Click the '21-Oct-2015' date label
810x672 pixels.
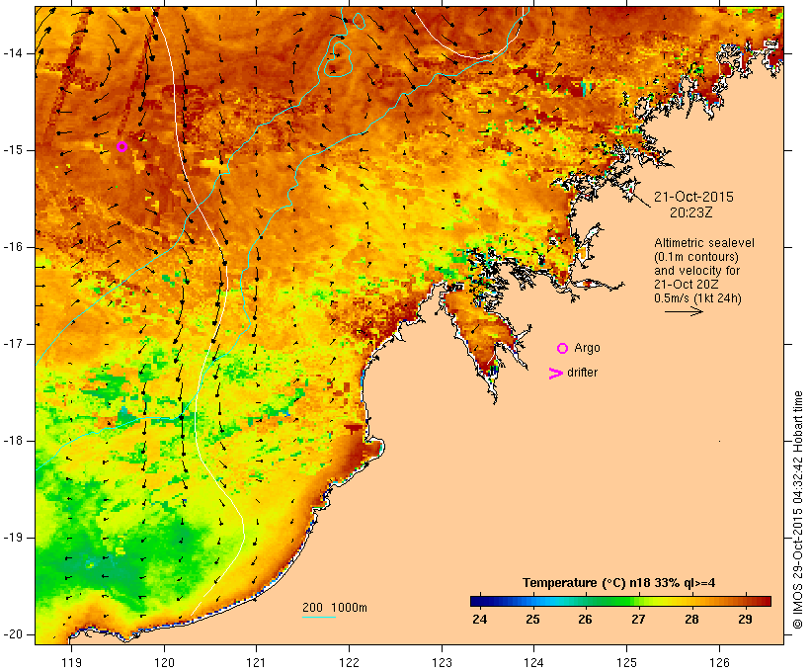point(693,197)
